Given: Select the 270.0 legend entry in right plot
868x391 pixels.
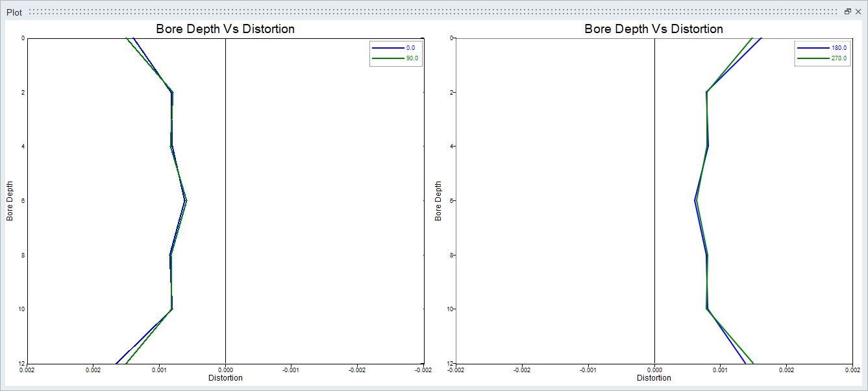Looking at the screenshot, I should coord(839,58).
